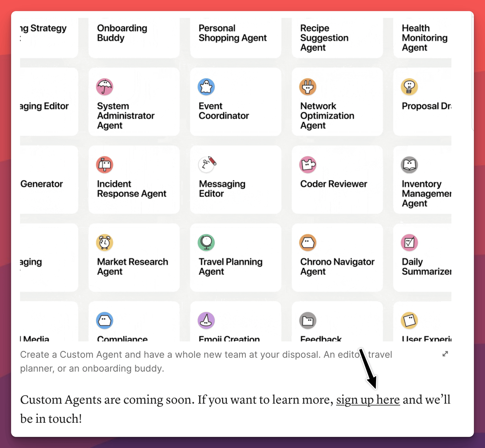
Task: Choose the Chrono Navigator Agent card
Action: click(x=337, y=257)
